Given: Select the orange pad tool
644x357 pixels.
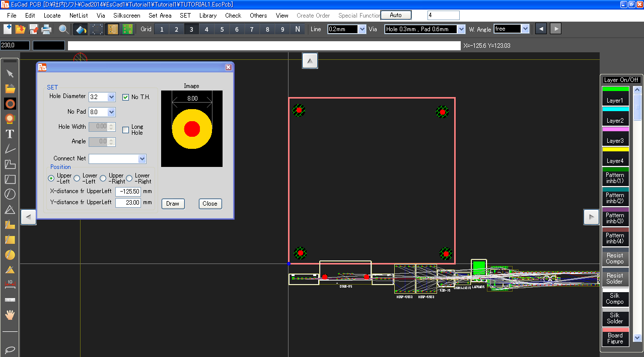Looking at the screenshot, I should (x=10, y=119).
